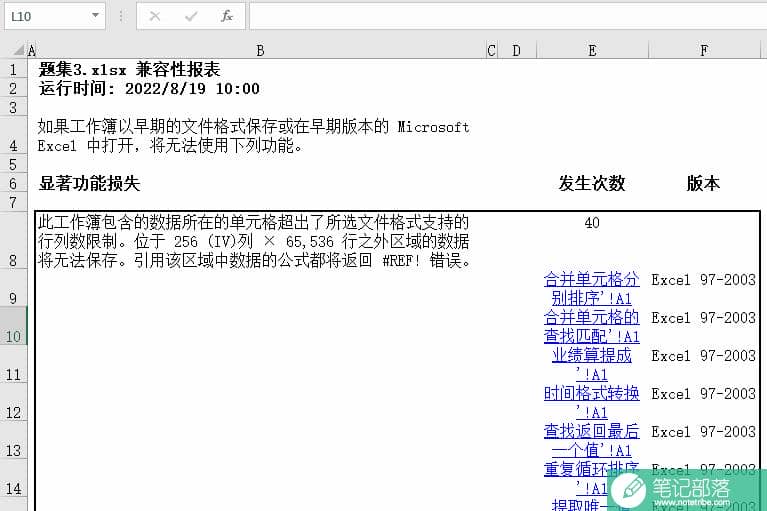Click Excel 97-2003 beside 合并单元格分别排序
Viewport: 767px width, 511px height.
(703, 280)
